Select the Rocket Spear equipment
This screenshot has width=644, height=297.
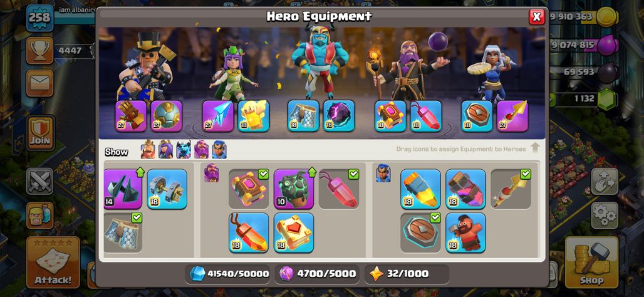click(x=511, y=189)
